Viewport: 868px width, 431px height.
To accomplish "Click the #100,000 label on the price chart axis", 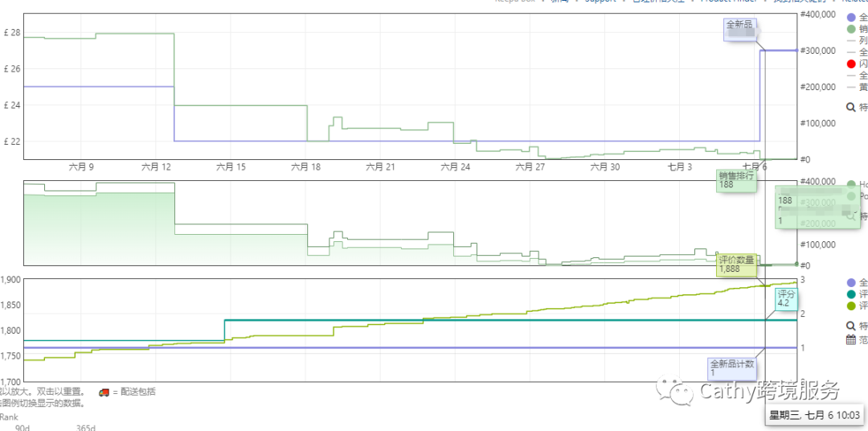I will click(818, 123).
